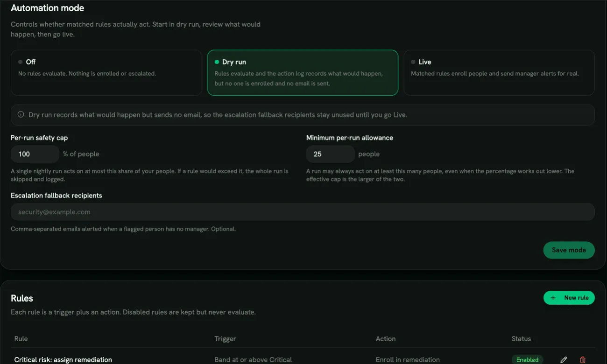Click the Escalation fallback recipients email field

click(x=303, y=212)
